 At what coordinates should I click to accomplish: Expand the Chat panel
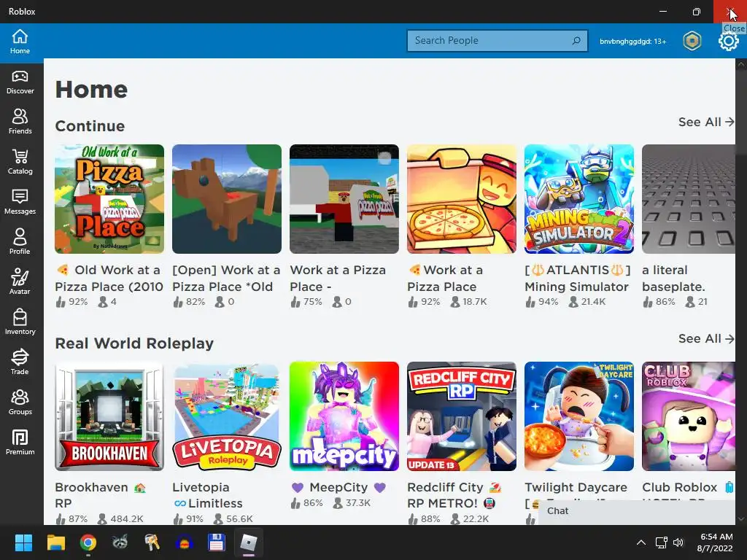click(636, 511)
